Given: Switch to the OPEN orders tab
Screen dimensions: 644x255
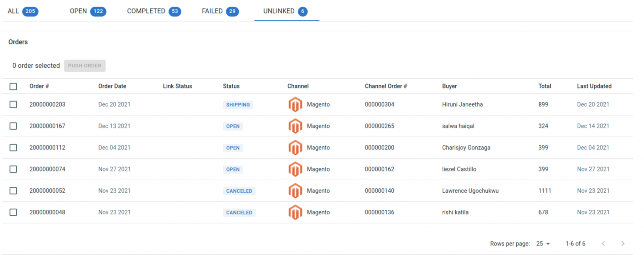Looking at the screenshot, I should click(x=88, y=11).
